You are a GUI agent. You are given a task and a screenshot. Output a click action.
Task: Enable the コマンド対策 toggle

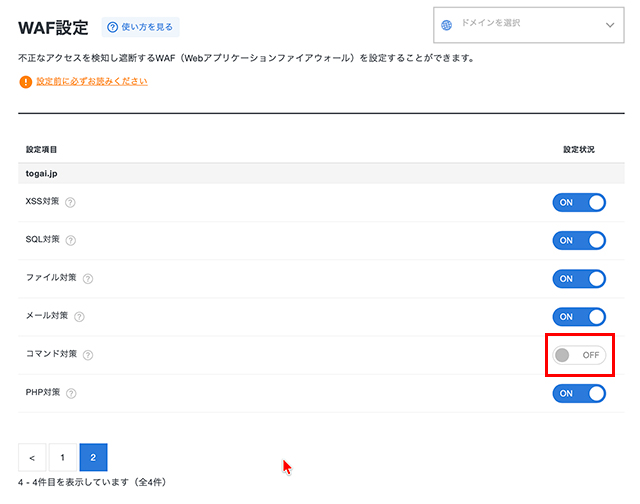point(579,355)
